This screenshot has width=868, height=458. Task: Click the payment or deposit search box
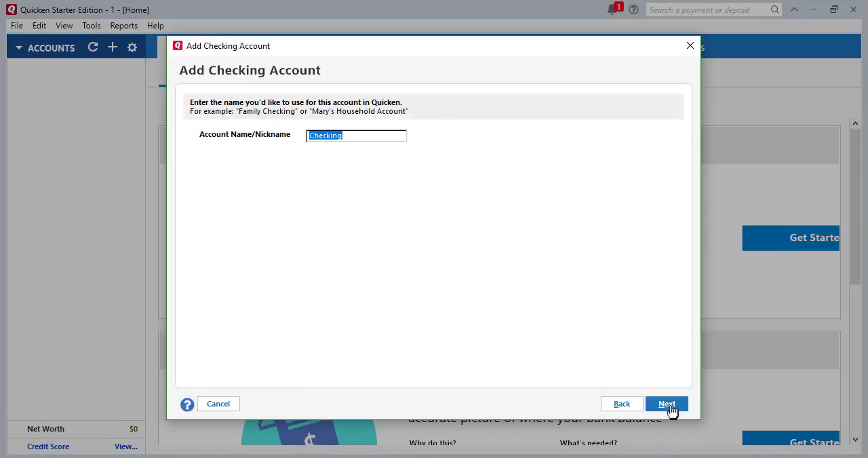coord(707,9)
